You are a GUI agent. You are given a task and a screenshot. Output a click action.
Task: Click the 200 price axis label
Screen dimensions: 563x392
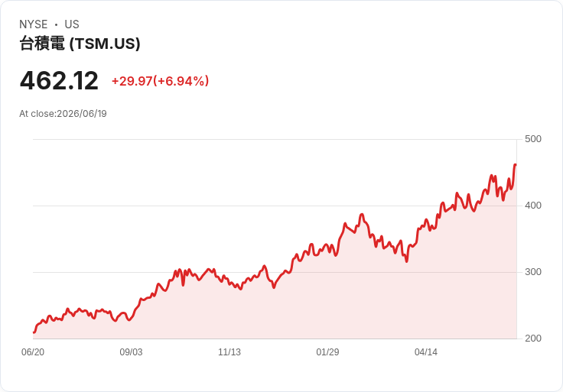coord(533,339)
